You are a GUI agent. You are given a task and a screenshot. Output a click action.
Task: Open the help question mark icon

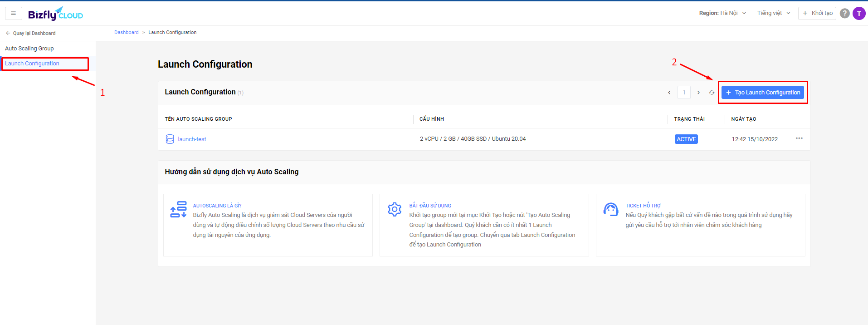(x=844, y=13)
